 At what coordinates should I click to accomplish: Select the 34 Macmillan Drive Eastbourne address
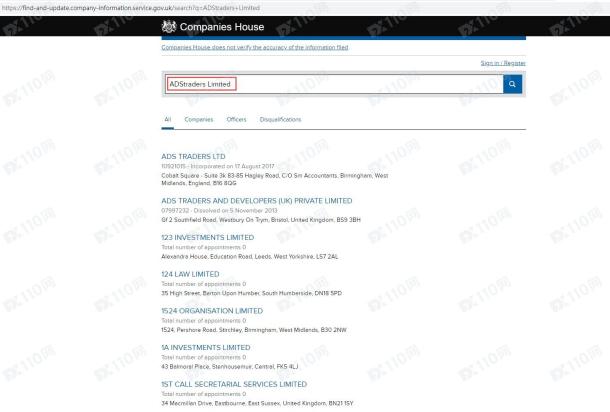[x=257, y=403]
